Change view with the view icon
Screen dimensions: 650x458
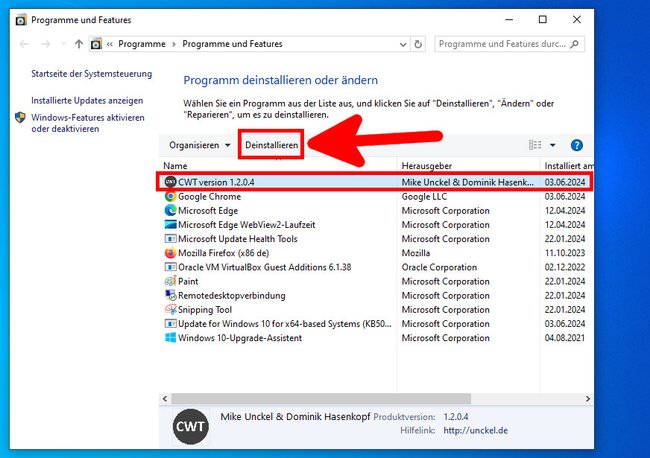click(x=535, y=145)
